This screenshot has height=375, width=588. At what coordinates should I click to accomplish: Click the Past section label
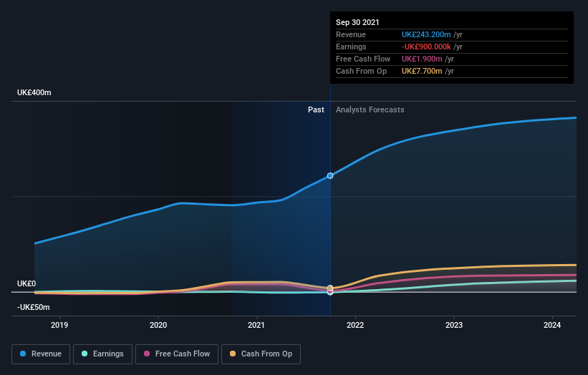316,109
